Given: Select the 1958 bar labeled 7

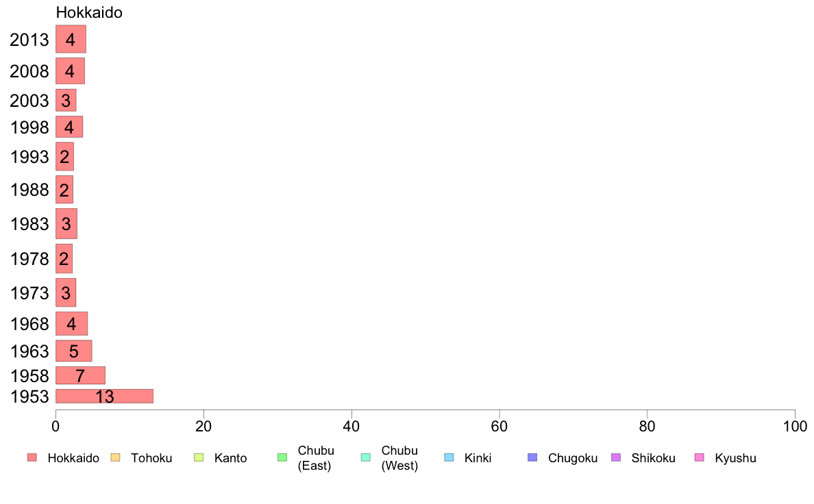Looking at the screenshot, I should click(x=80, y=375).
